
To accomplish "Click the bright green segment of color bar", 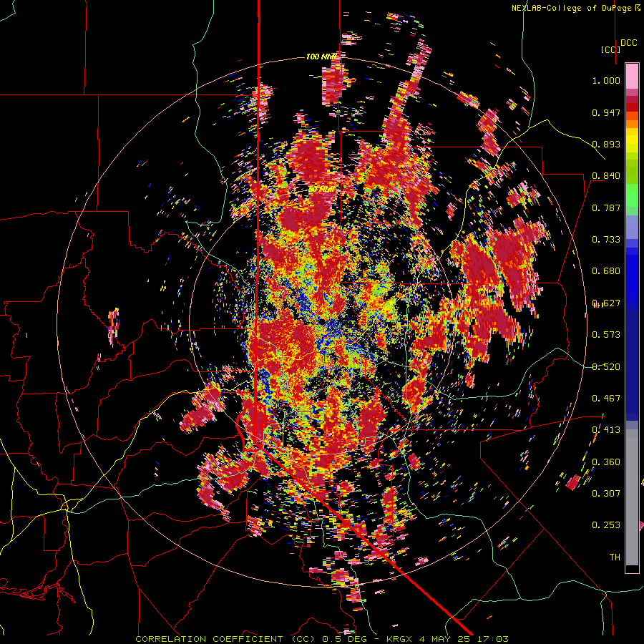I will pyautogui.click(x=632, y=195).
